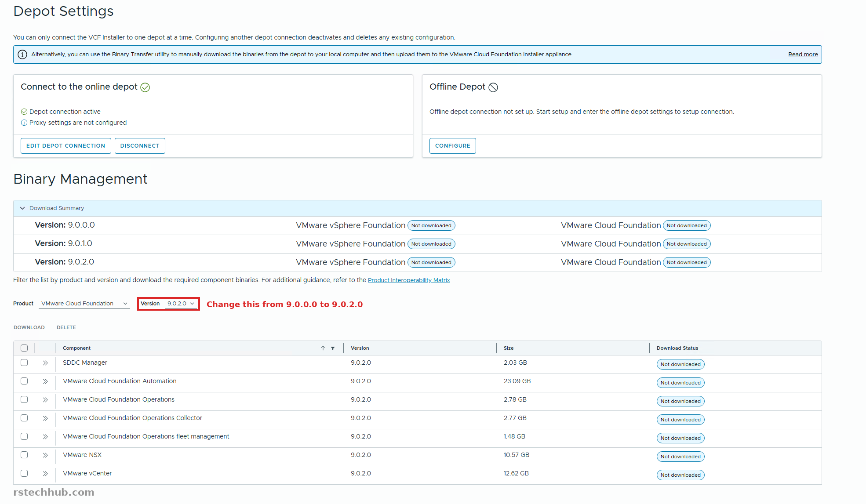Expand details for VMware NSX row

click(x=45, y=455)
